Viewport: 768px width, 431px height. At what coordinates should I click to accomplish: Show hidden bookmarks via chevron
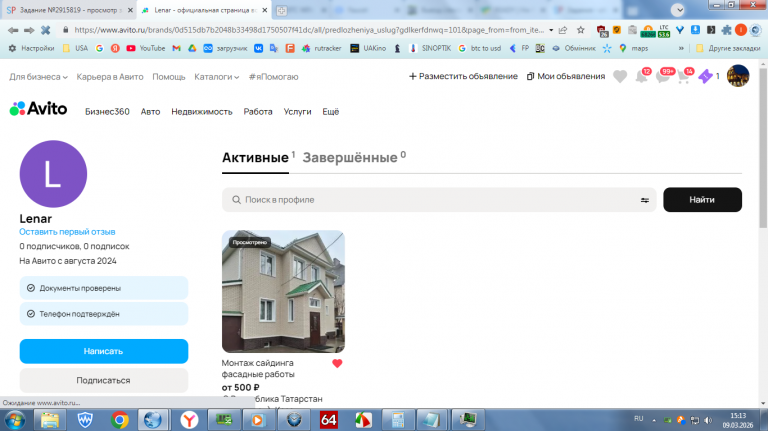(x=681, y=48)
